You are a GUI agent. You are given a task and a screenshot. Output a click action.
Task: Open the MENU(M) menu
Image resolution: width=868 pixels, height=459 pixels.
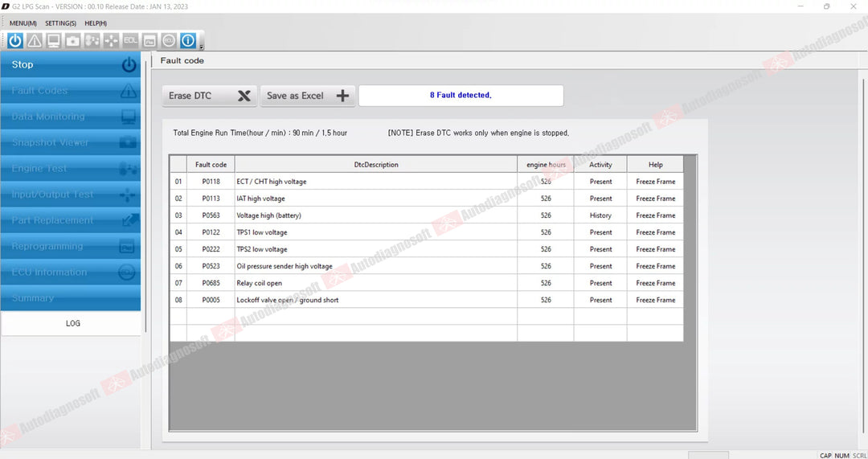pos(23,23)
